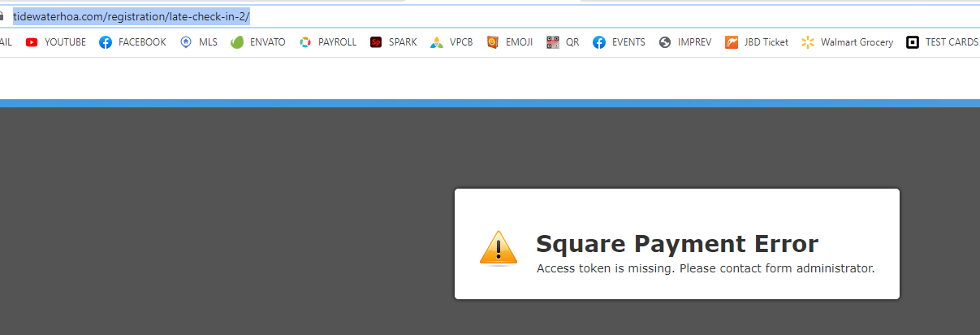Open the FACEBOOK bookmark
This screenshot has height=335, width=980.
click(x=132, y=42)
